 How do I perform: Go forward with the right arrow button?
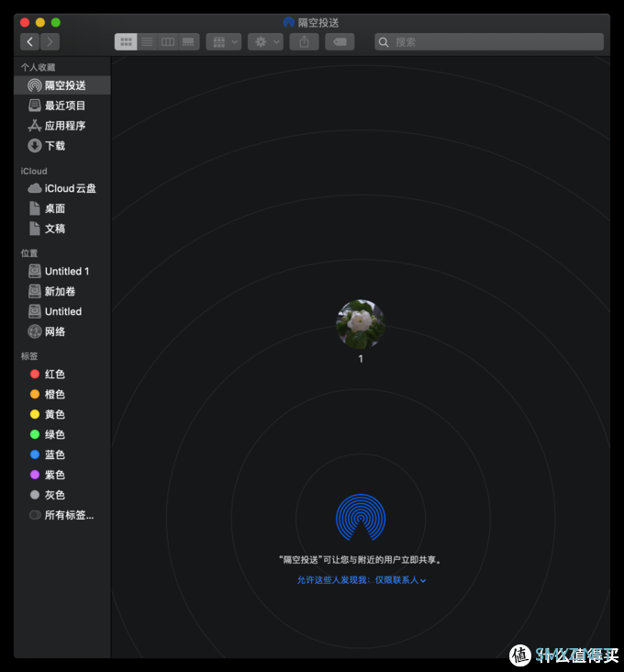point(50,41)
